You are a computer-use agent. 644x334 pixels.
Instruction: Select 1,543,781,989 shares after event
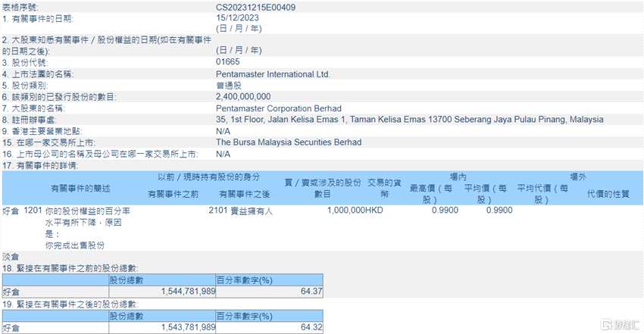188,327
